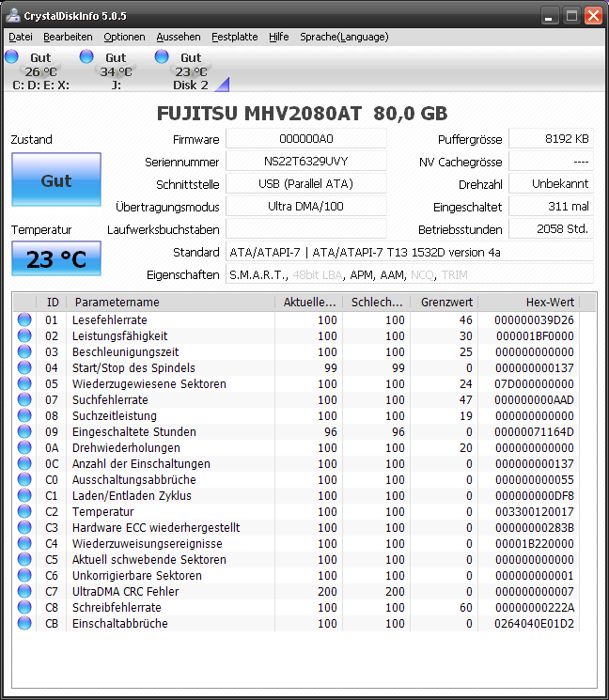Click the status orb for Anzahl der Einschaltungen
The height and width of the screenshot is (700, 609).
point(24,463)
